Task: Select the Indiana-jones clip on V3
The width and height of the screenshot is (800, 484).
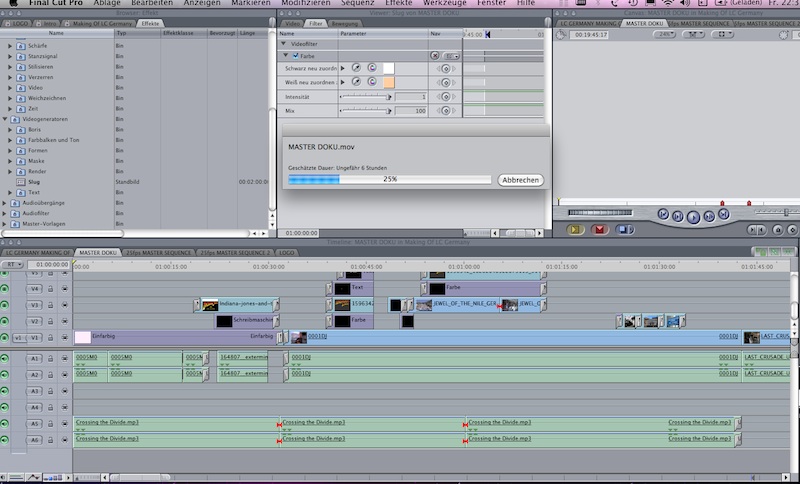Action: click(x=239, y=305)
